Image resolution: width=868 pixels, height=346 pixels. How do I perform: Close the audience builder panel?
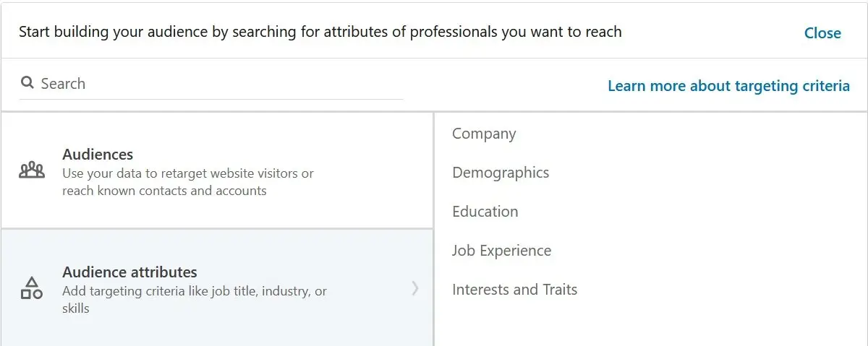[822, 33]
